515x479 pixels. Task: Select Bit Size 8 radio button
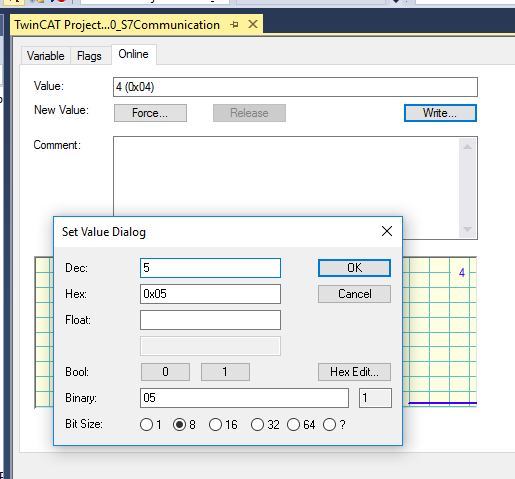point(179,425)
